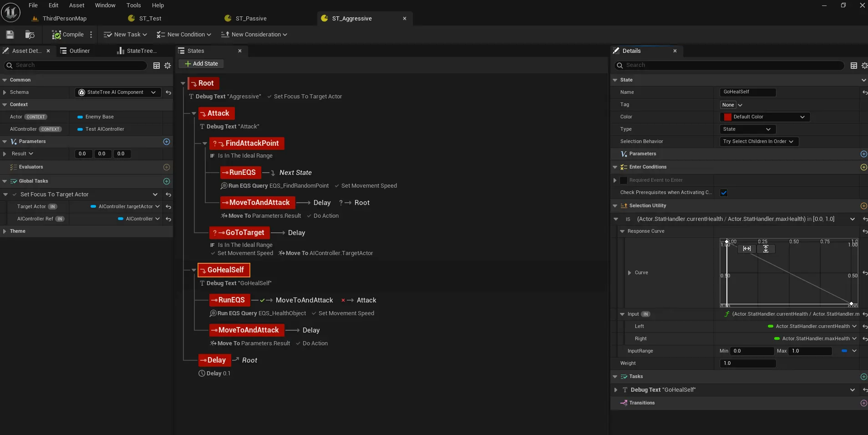Viewport: 868px width, 435px height.
Task: Toggle Check Prerequisites when Activating checkbox
Action: 724,193
